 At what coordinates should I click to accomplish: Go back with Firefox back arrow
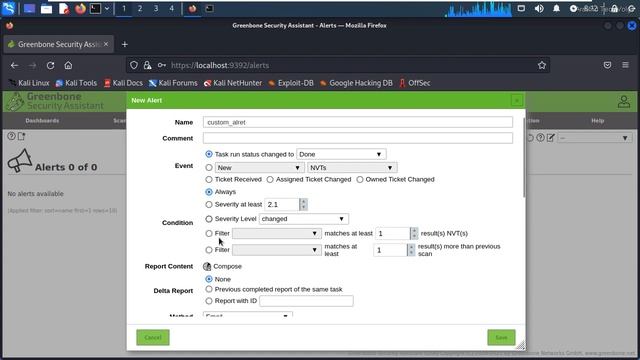click(x=15, y=65)
